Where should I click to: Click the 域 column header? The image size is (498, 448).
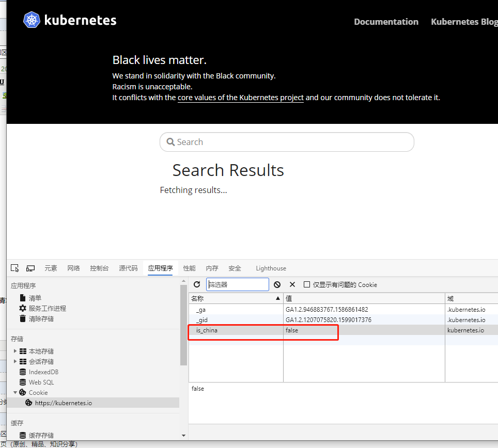(471, 298)
